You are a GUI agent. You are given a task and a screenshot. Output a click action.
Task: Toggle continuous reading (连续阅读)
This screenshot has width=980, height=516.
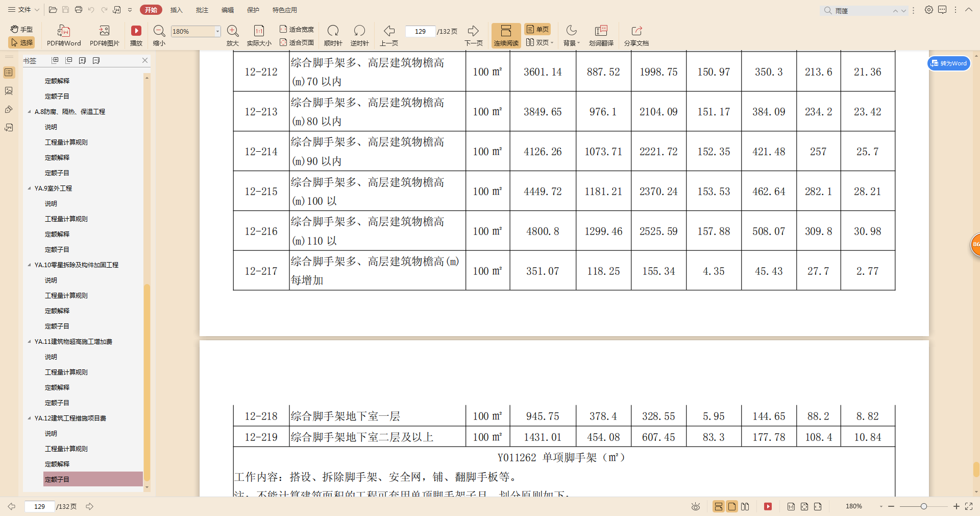506,35
